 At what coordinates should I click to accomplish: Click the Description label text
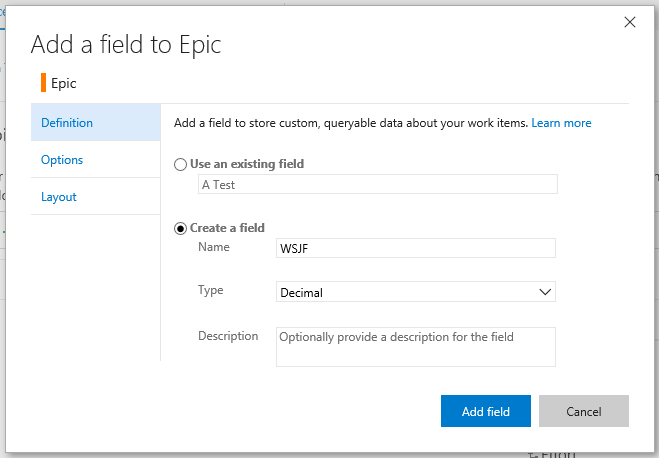(228, 336)
